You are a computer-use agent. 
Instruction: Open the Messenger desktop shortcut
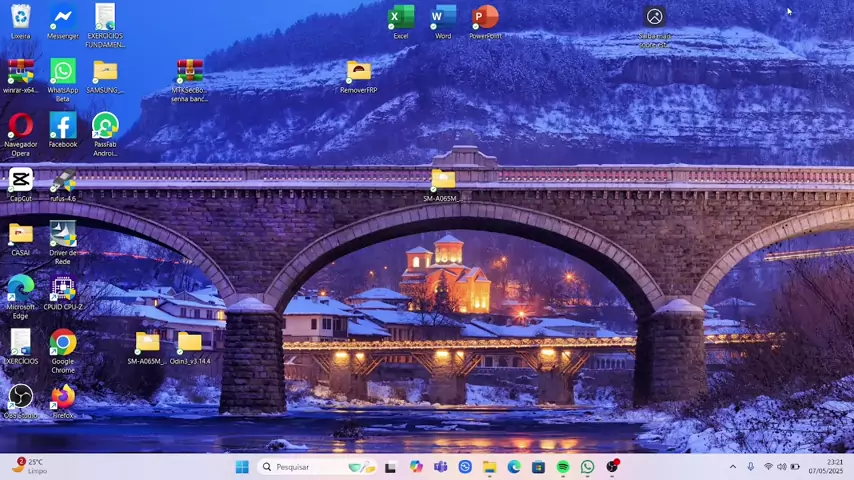tap(62, 18)
